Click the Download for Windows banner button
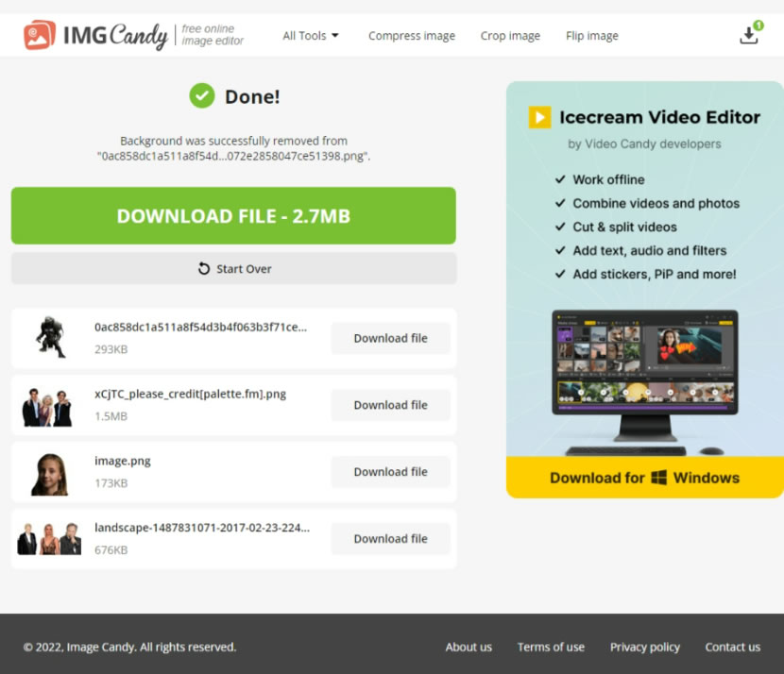 click(644, 478)
